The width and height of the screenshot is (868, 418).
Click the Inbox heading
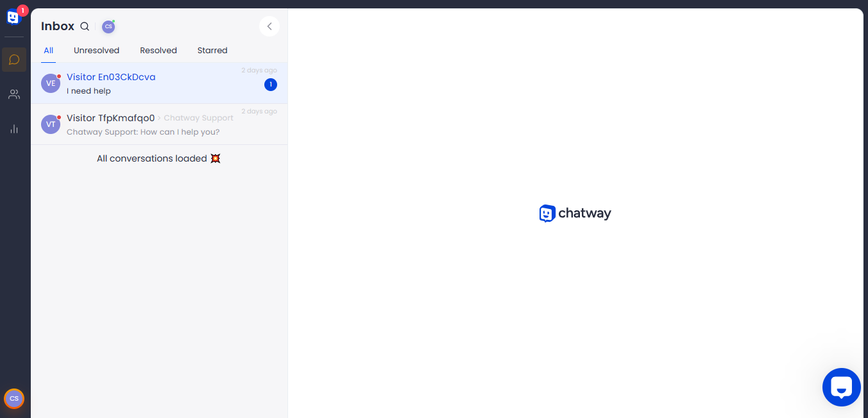(x=58, y=26)
